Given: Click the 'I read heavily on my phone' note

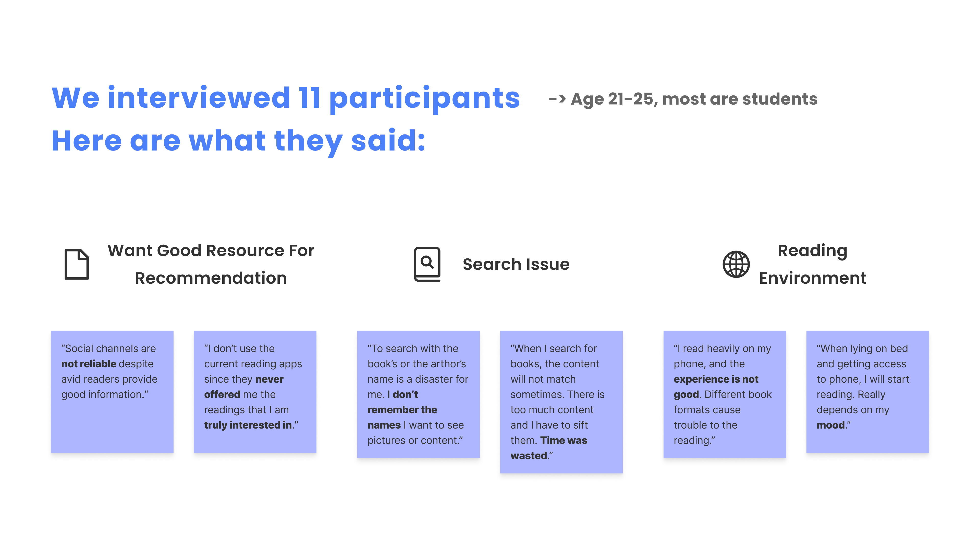Looking at the screenshot, I should 724,394.
